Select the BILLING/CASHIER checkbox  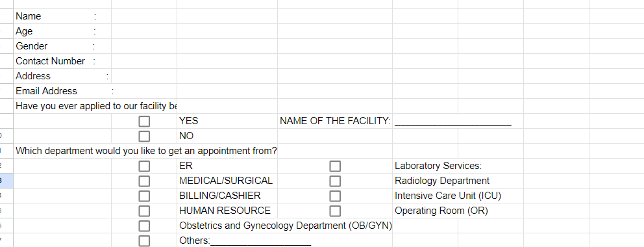click(144, 196)
